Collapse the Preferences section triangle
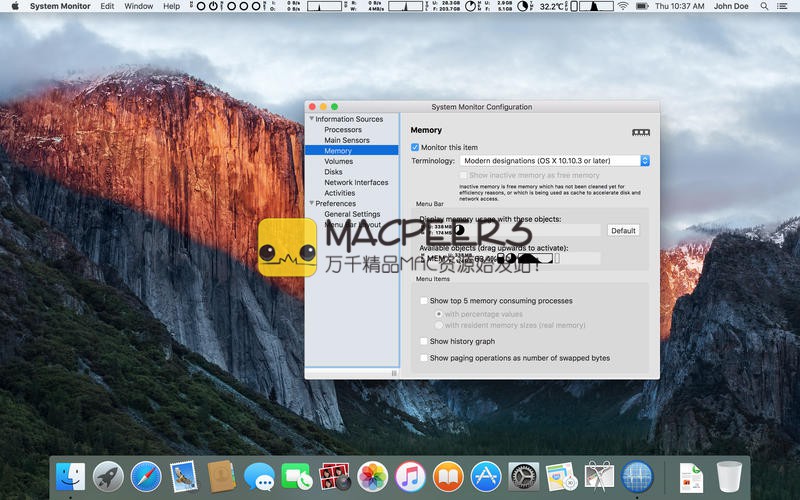Image resolution: width=800 pixels, height=500 pixels. (311, 204)
